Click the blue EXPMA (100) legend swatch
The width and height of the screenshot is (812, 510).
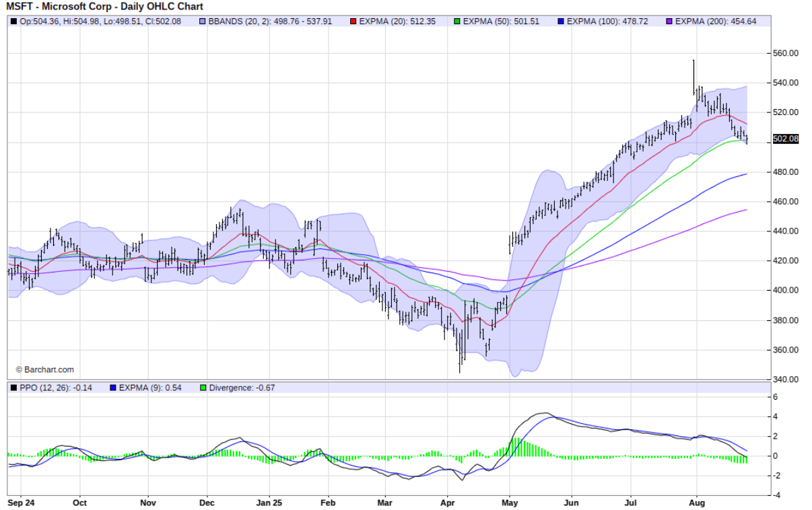point(560,22)
